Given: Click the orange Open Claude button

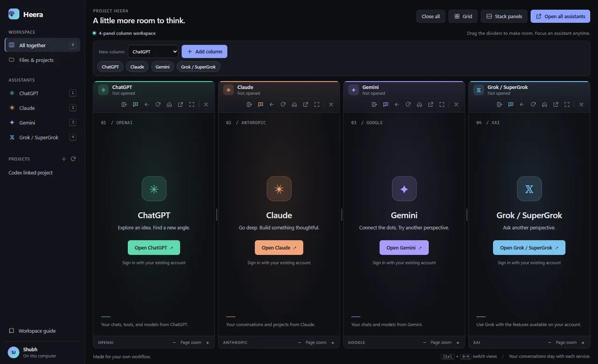Looking at the screenshot, I should pos(279,248).
